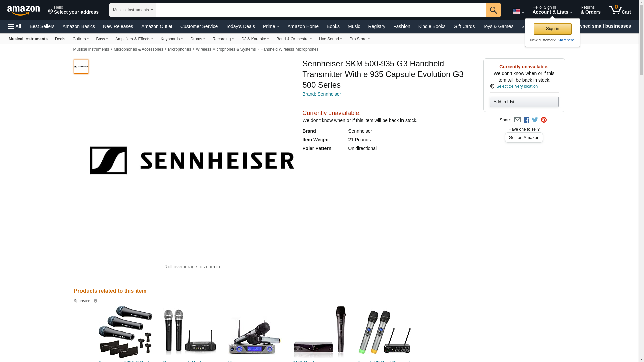Expand Musical Instruments search category dropdown
The height and width of the screenshot is (362, 644).
click(133, 10)
